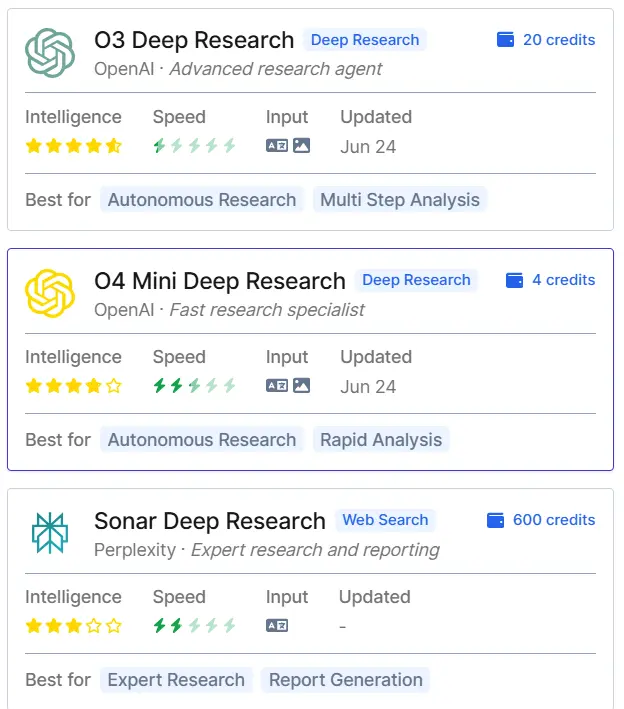Click the Speed label on O4 Mini card
Viewport: 624px width, 709px height.
[x=179, y=357]
